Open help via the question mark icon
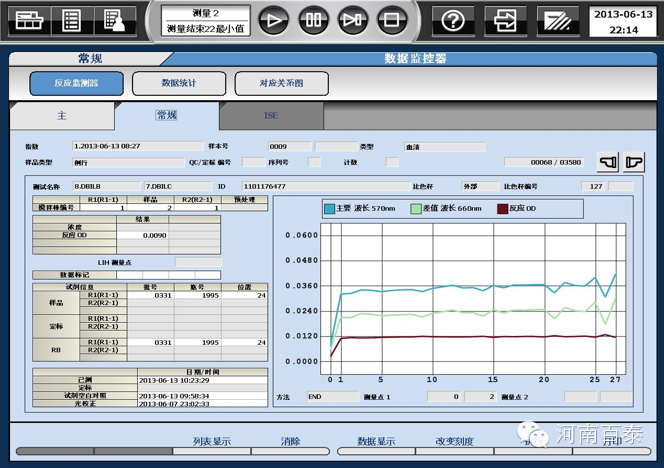 tap(454, 19)
